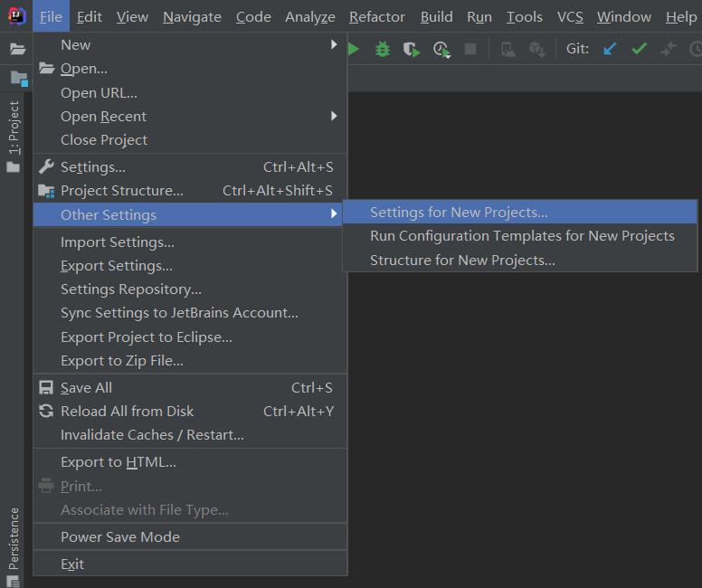The height and width of the screenshot is (588, 702).
Task: Click the gray Stop square icon
Action: [470, 49]
